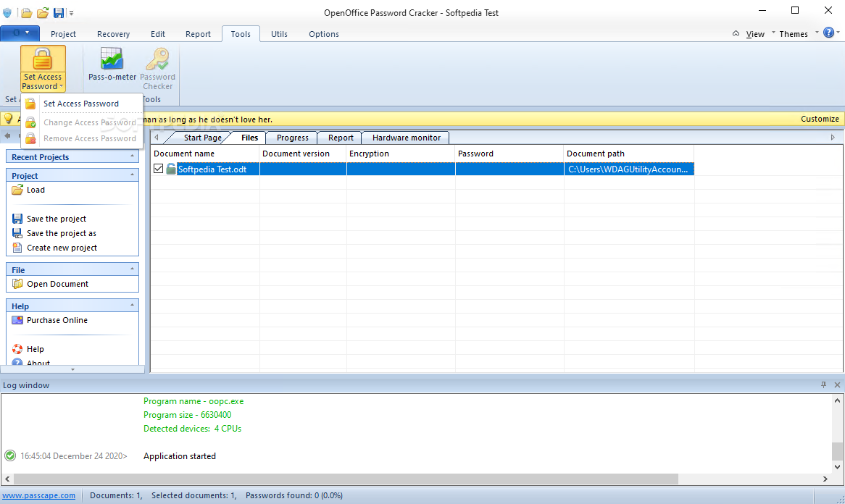
Task: Switch to the Start Page tab
Action: coord(202,138)
